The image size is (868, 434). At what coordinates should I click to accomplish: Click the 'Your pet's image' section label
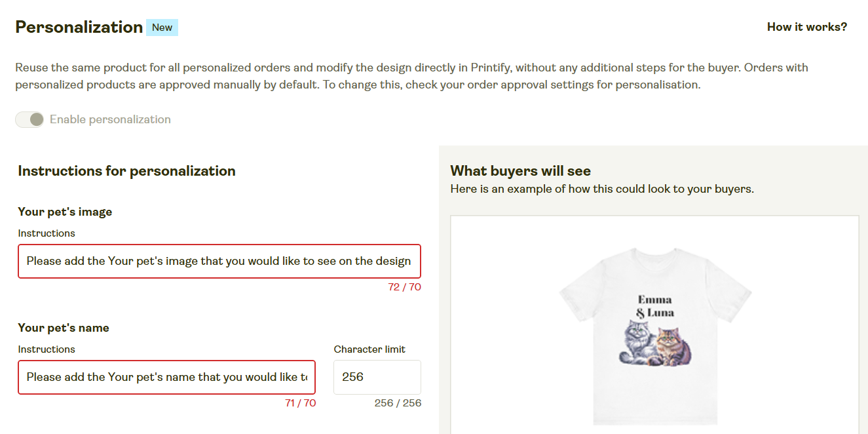tap(65, 212)
